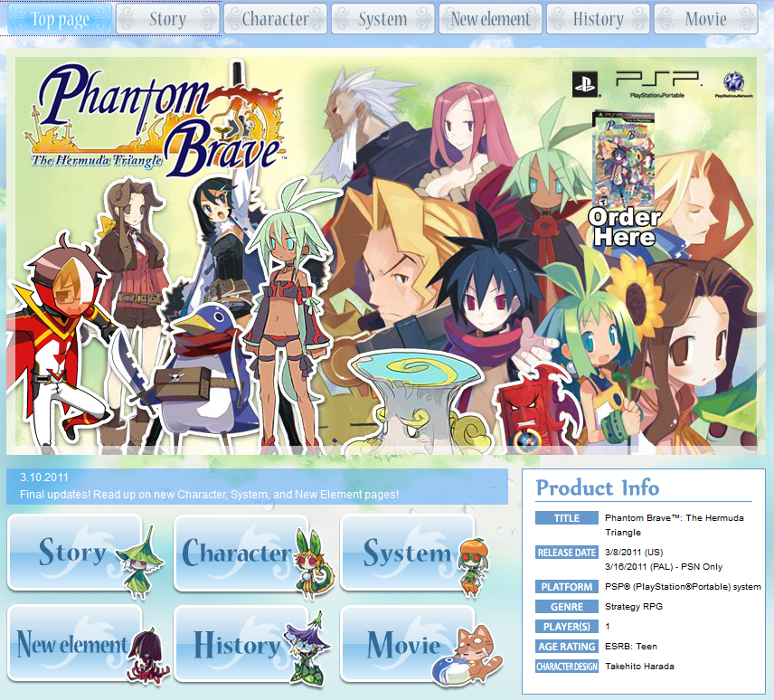Select the Movie tab in top navigation
Viewport: 774px width, 700px height.
[706, 19]
